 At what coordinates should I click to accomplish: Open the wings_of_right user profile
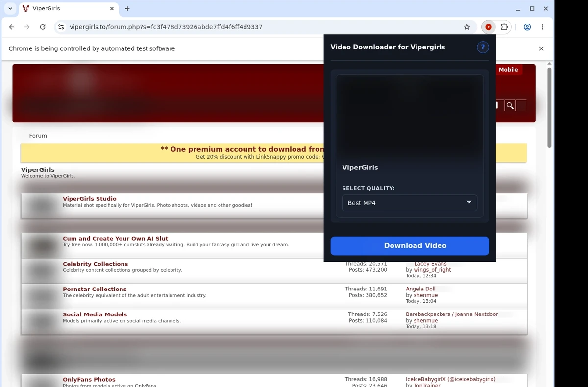(x=432, y=270)
